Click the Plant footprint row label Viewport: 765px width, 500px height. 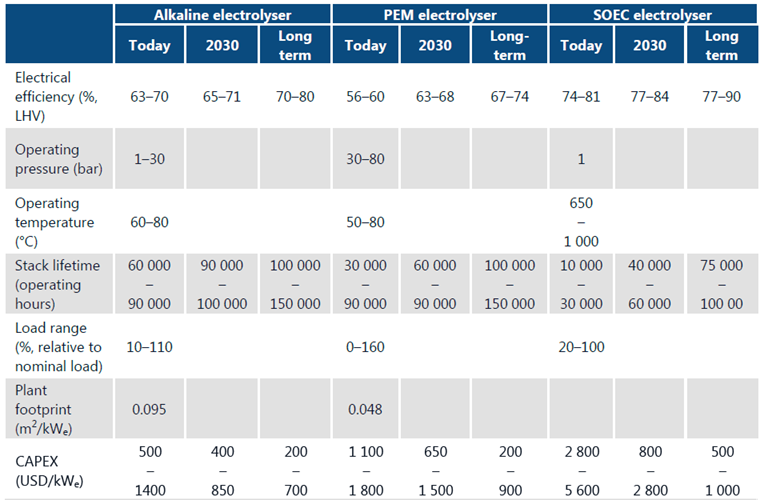(53, 407)
